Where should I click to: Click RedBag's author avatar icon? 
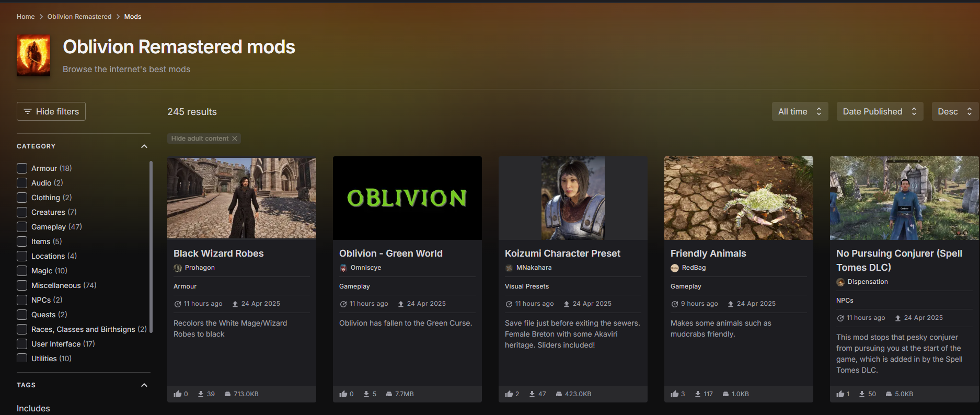pyautogui.click(x=675, y=268)
